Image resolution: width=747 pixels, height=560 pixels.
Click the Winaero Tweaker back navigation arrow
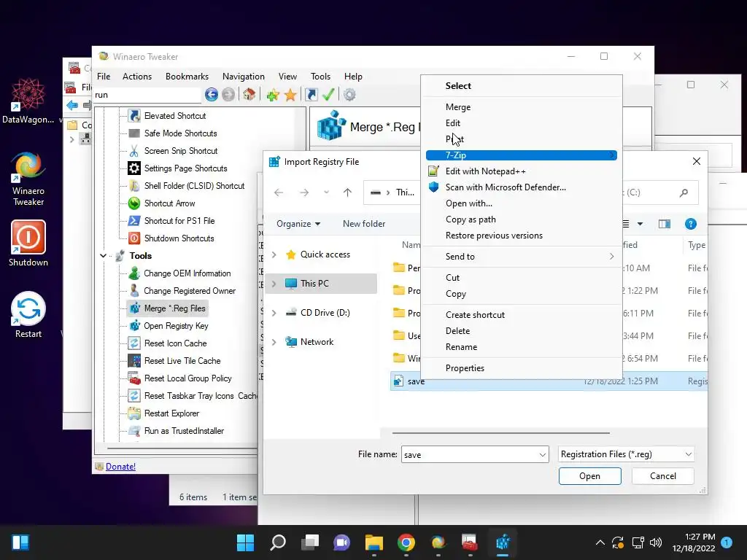[x=212, y=95]
